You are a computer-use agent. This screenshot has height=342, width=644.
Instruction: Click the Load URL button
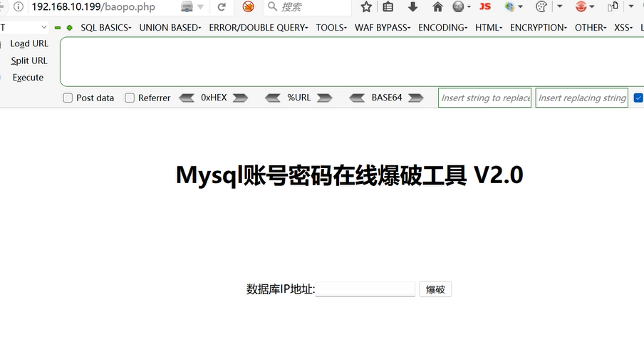pos(29,43)
